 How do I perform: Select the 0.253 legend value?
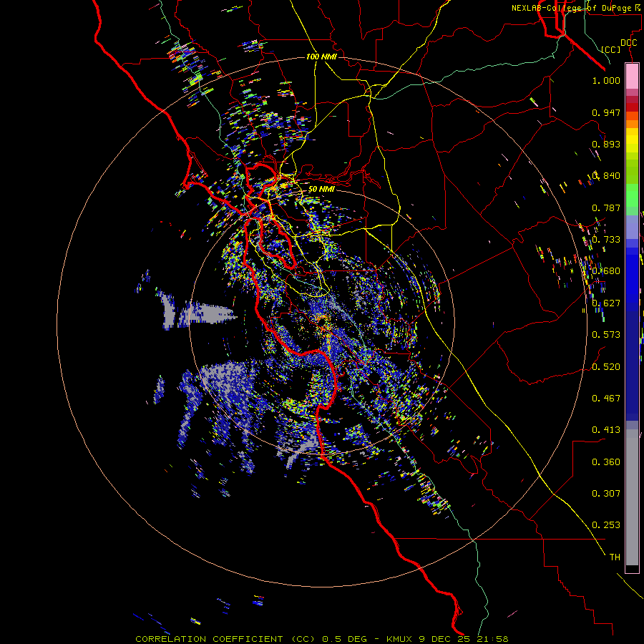(x=606, y=525)
